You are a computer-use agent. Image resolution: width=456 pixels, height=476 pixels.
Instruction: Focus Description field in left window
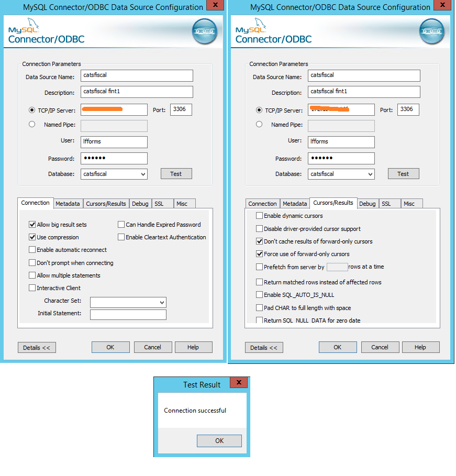coord(137,92)
